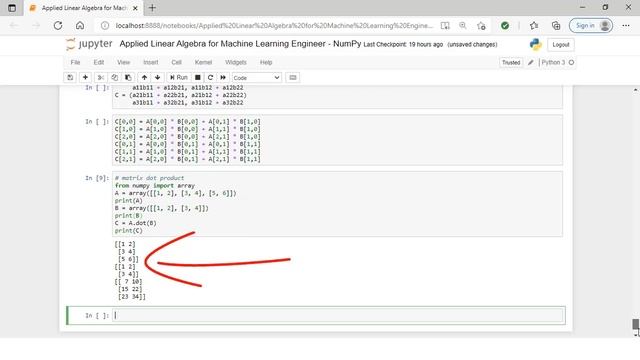Open the tab actions menu icon

point(12,8)
